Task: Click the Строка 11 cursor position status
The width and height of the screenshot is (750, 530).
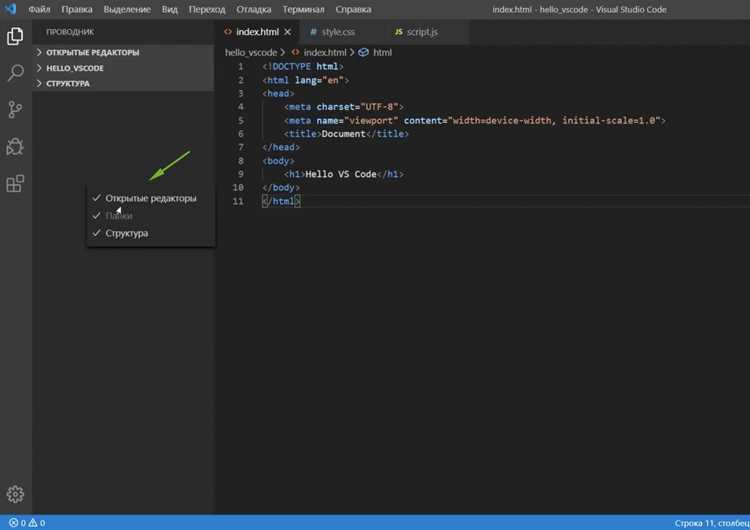Action: 712,523
